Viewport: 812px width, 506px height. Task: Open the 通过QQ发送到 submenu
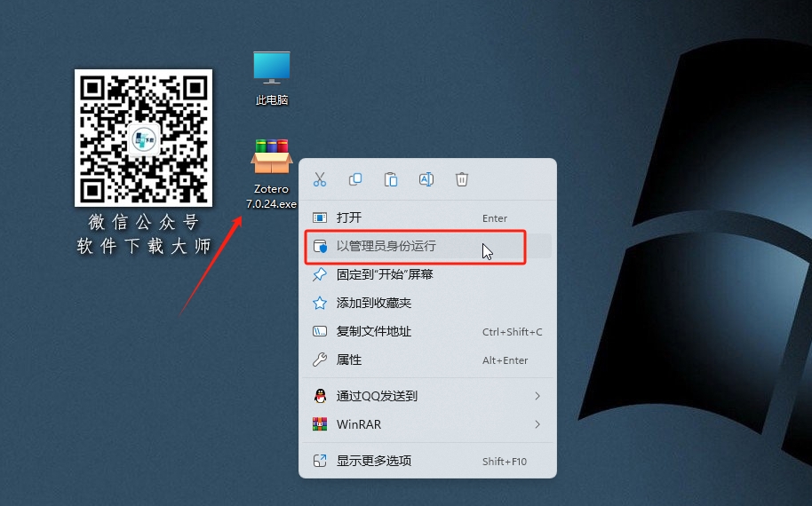click(x=427, y=396)
